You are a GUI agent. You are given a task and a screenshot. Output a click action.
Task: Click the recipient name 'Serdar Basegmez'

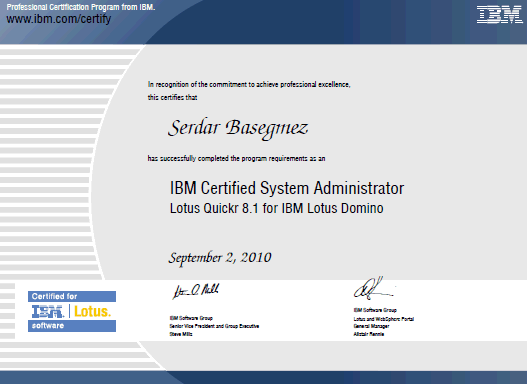pos(238,129)
